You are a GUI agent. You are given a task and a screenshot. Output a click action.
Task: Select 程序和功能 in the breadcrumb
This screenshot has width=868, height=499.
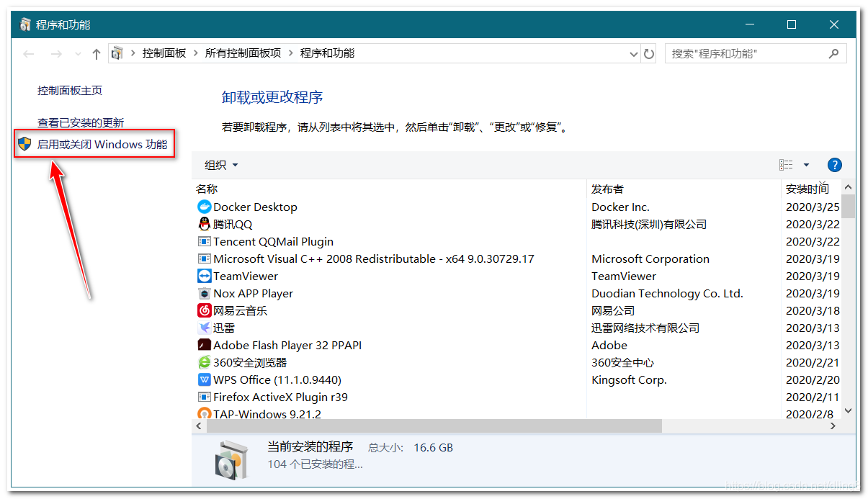[328, 53]
